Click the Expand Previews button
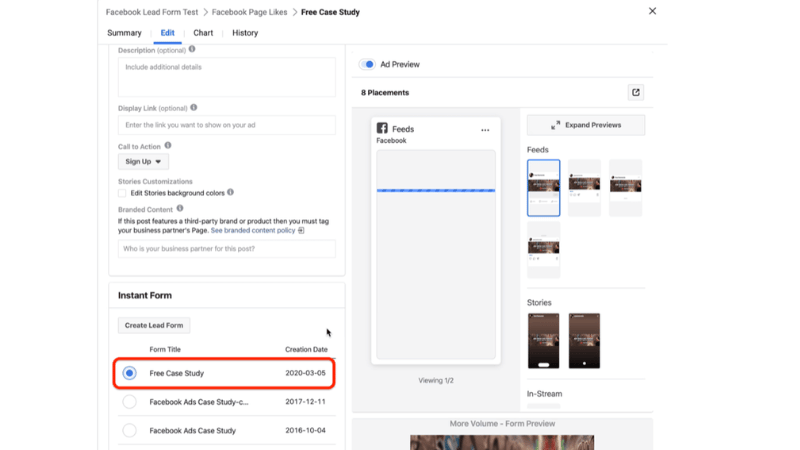 (586, 125)
